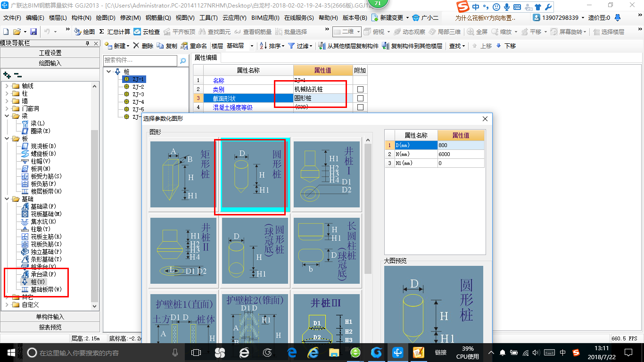Click the 单构件输入 navigator button
This screenshot has height=362, width=644.
pos(50,317)
